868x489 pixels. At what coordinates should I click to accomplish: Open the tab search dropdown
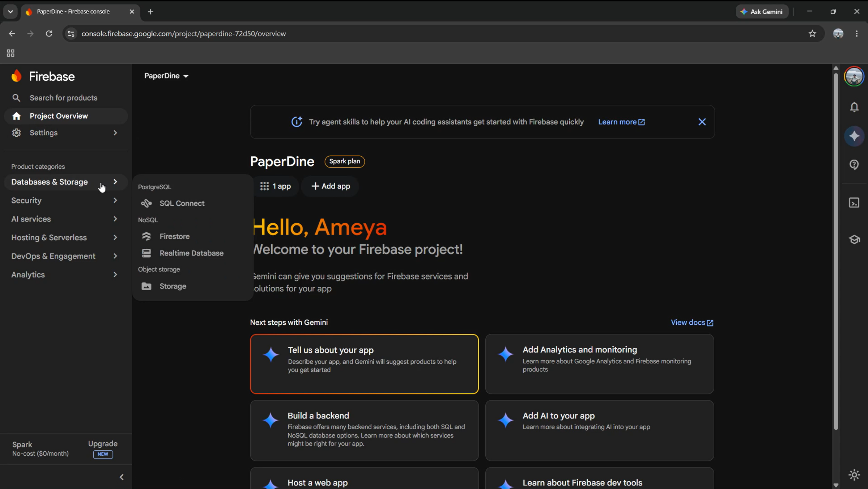pos(10,12)
